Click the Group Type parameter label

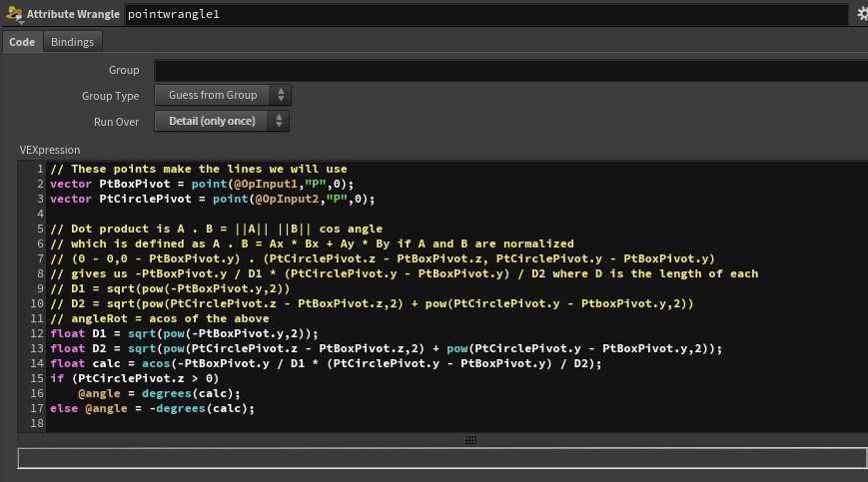tap(110, 96)
